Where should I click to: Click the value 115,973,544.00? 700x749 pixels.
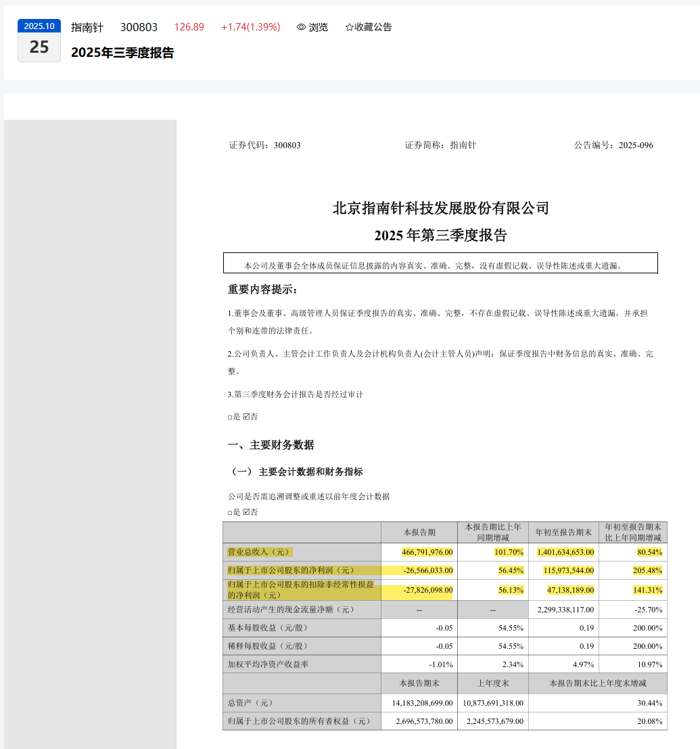[x=569, y=570]
